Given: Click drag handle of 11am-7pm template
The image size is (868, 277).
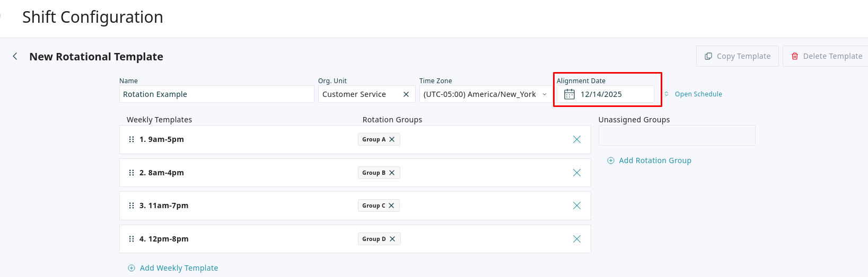Looking at the screenshot, I should click(x=131, y=205).
